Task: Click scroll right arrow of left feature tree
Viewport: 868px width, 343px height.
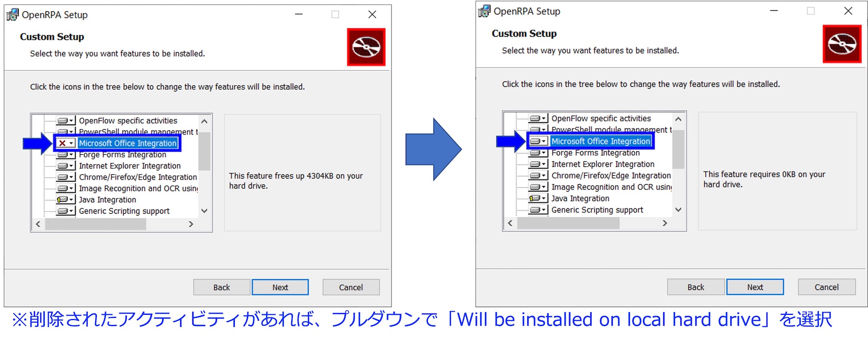Action: 191,224
